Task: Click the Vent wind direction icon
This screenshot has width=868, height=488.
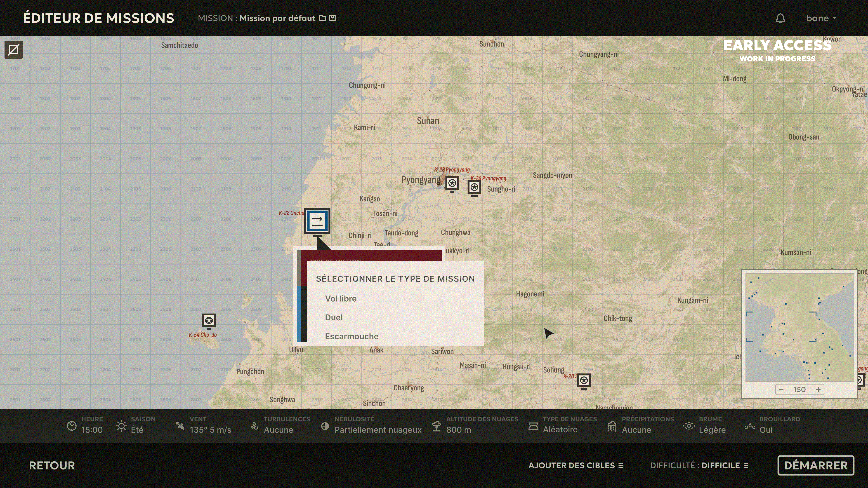Action: pos(180,426)
